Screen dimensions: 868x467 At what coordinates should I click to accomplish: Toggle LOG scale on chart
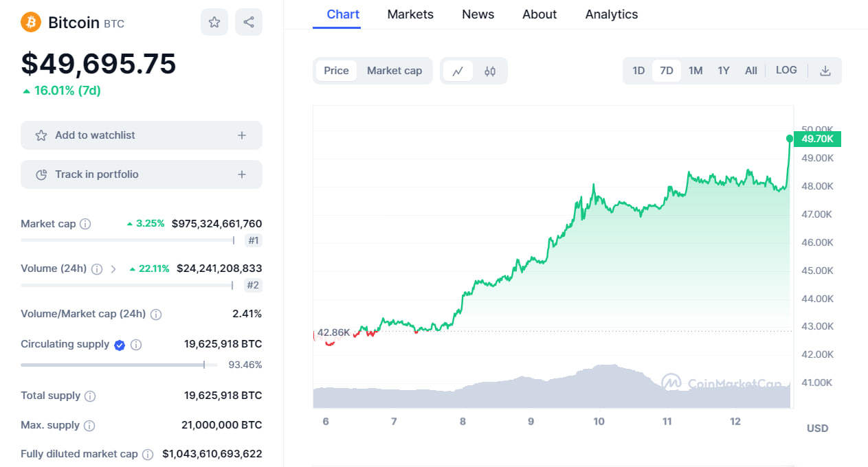pyautogui.click(x=786, y=70)
